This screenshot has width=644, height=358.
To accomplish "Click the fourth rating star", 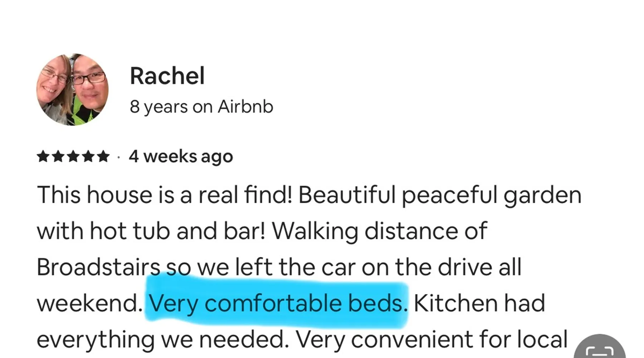I will click(x=88, y=156).
